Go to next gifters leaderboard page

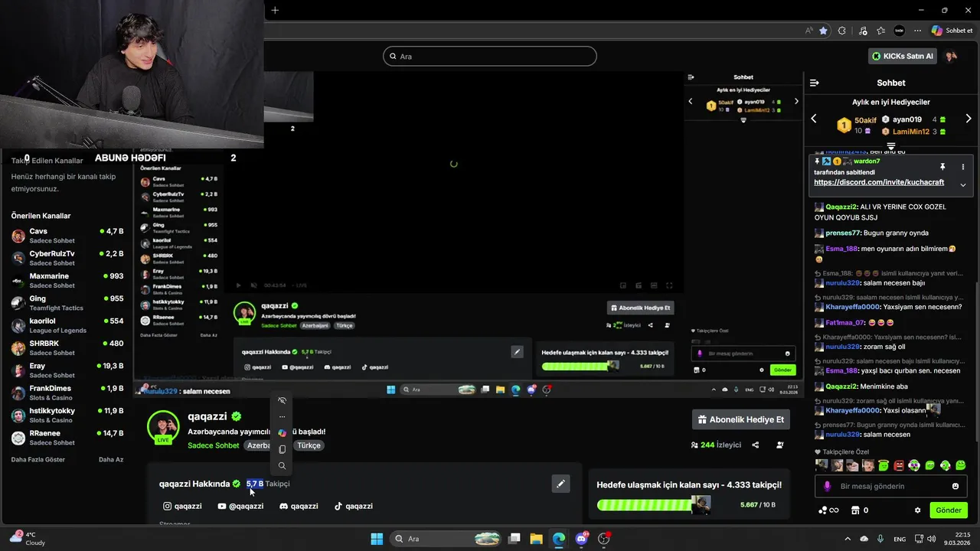pyautogui.click(x=969, y=119)
